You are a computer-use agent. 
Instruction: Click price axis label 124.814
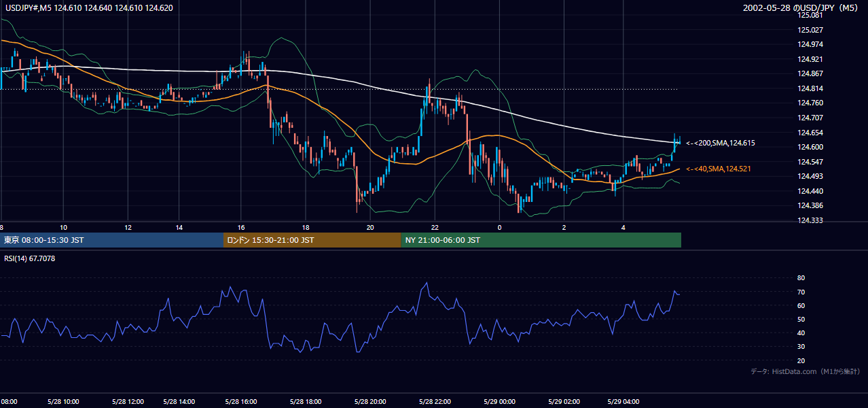[810, 89]
